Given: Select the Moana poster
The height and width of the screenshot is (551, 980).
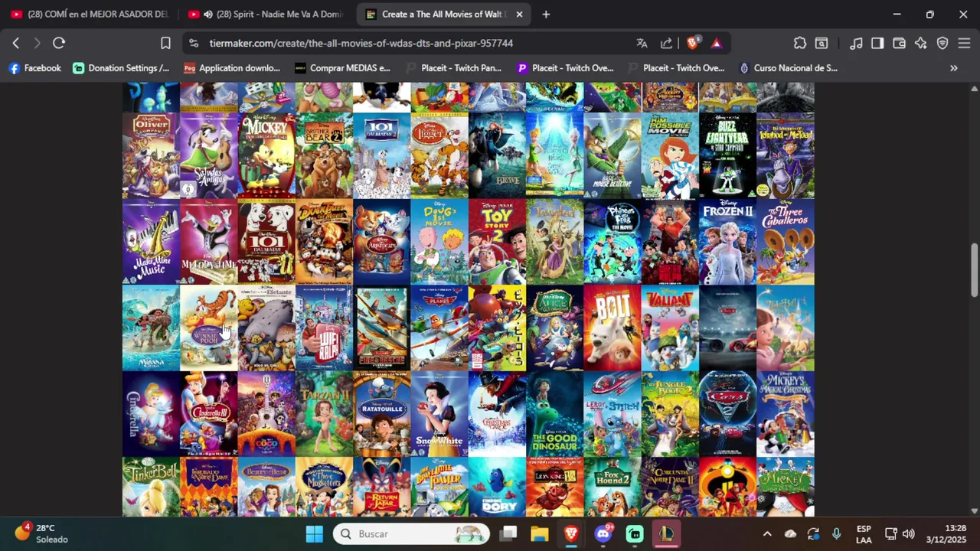Looking at the screenshot, I should pyautogui.click(x=151, y=328).
